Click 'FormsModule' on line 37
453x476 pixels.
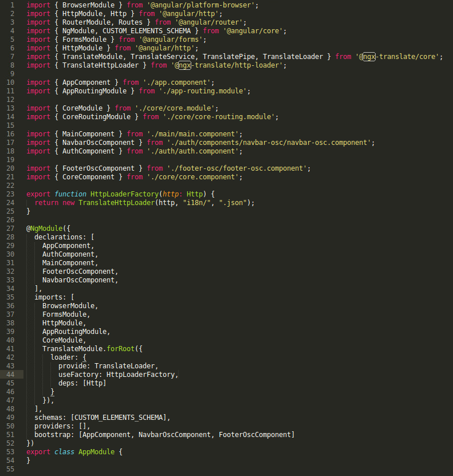tap(64, 314)
